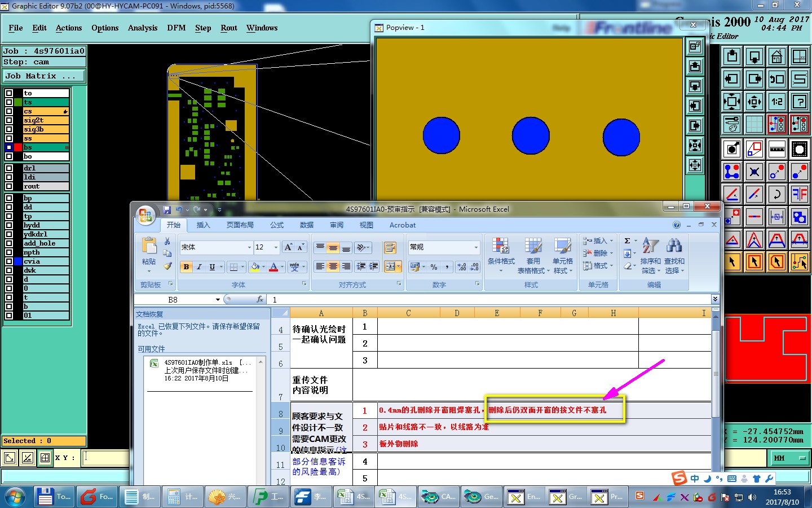Click the Wrap Text icon in alignment group

click(390, 247)
